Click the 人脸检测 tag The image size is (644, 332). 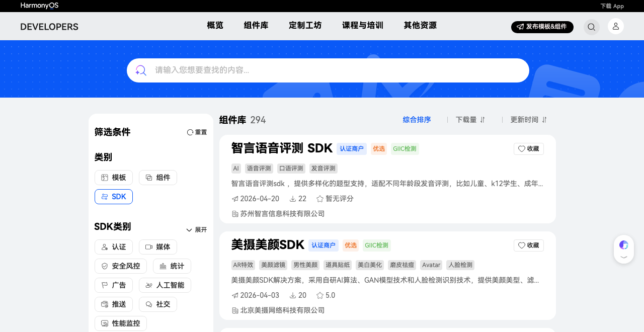click(x=460, y=265)
